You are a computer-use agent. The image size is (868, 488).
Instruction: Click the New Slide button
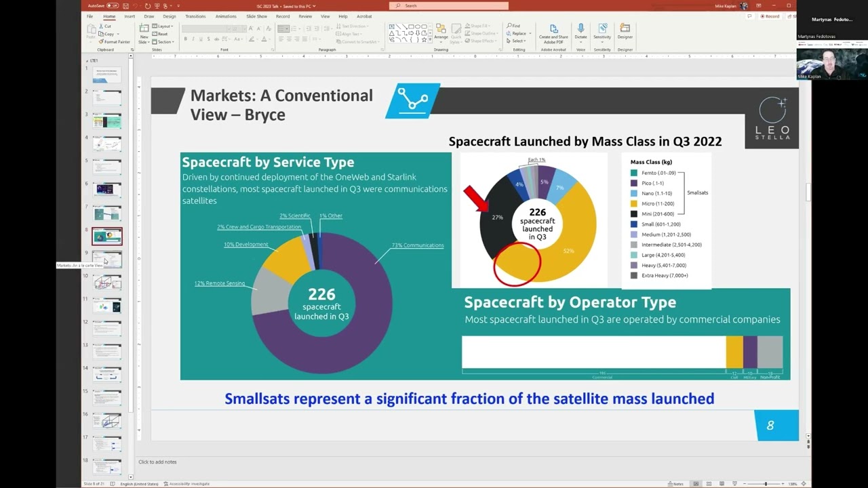click(x=144, y=33)
